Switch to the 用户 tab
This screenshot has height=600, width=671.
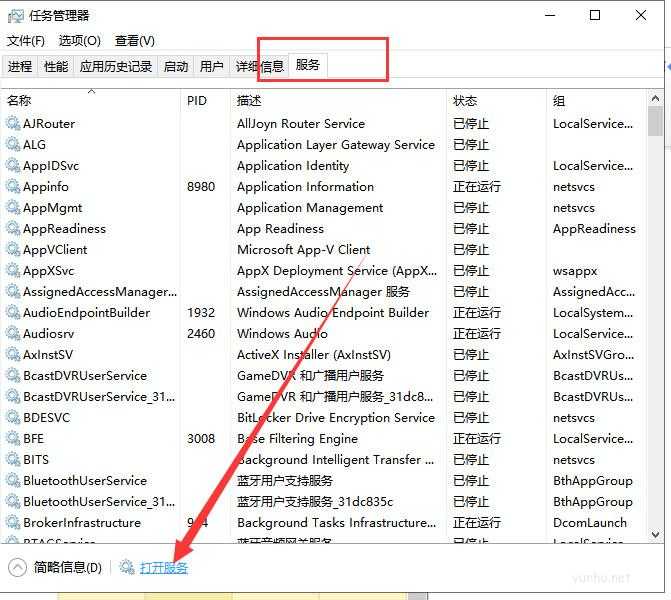(x=211, y=66)
